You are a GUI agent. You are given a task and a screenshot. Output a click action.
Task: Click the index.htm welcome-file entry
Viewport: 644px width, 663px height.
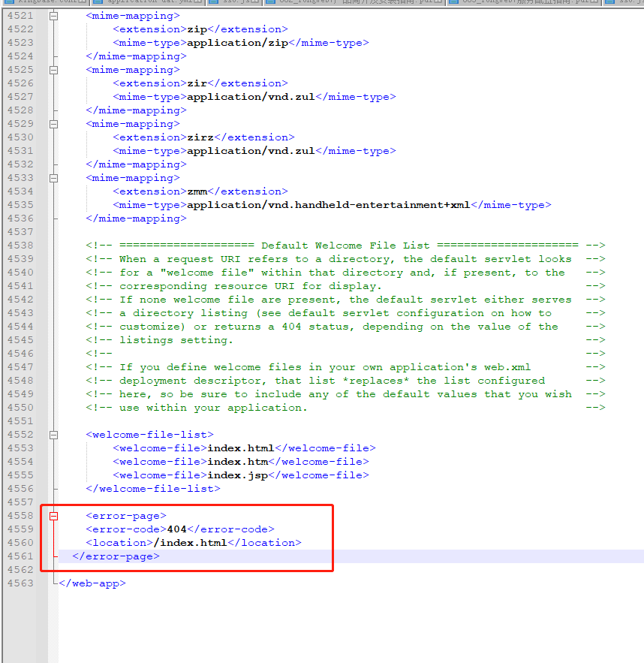coord(234,462)
